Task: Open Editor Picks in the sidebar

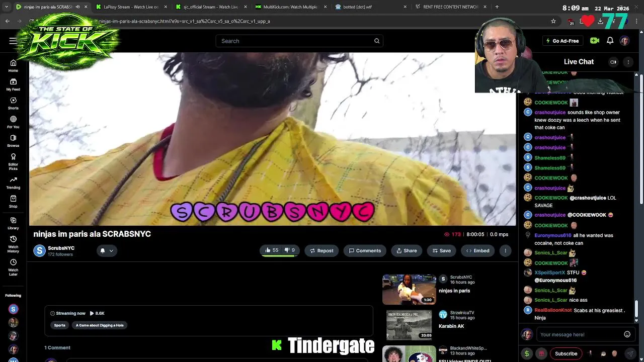Action: tap(13, 161)
